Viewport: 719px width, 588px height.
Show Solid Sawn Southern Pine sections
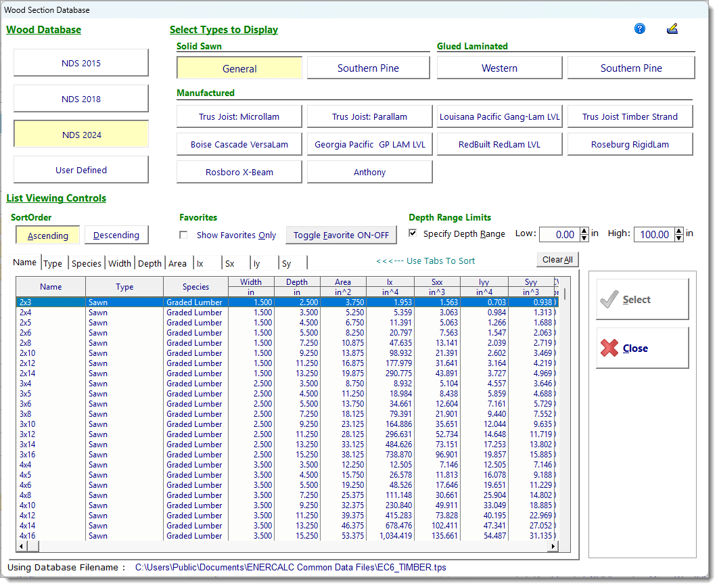point(368,68)
